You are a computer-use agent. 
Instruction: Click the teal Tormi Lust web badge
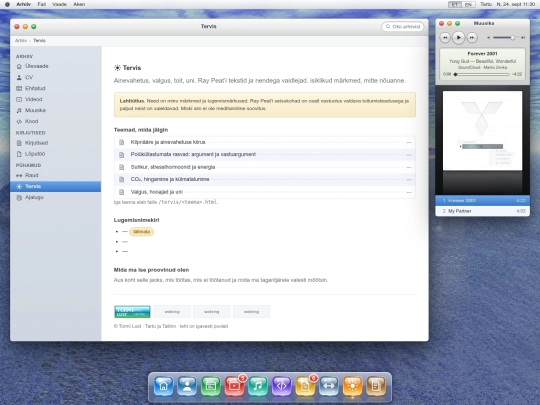(132, 312)
